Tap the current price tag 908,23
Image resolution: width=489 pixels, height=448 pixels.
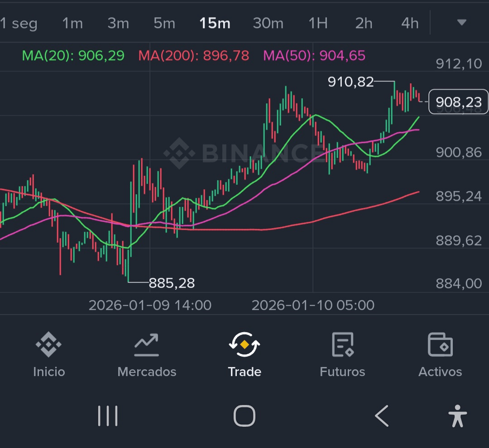click(x=458, y=102)
